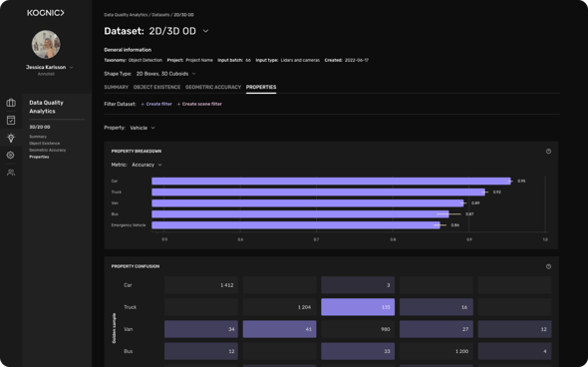Screen dimensions: 588x367
Task: Expand Jessica Karlsson user menu
Action: (x=71, y=68)
